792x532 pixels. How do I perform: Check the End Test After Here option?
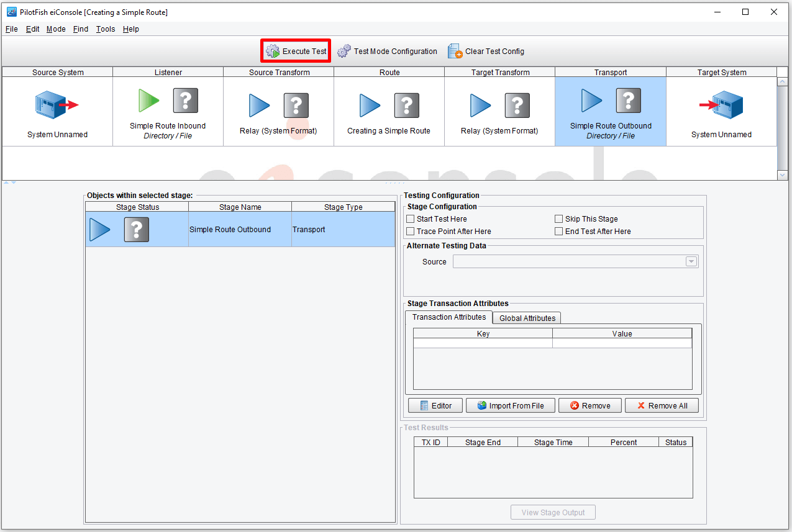tap(558, 232)
